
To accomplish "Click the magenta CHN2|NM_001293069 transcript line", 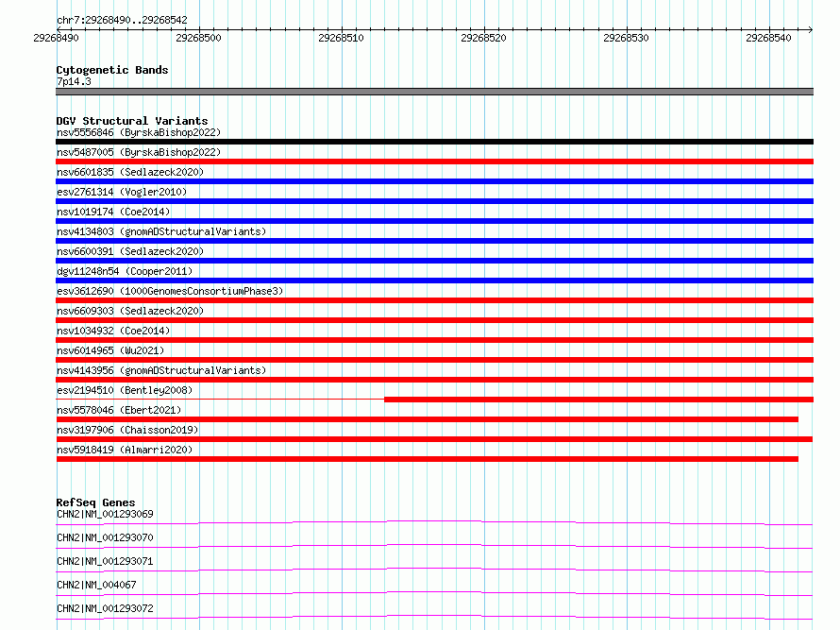I will (434, 522).
